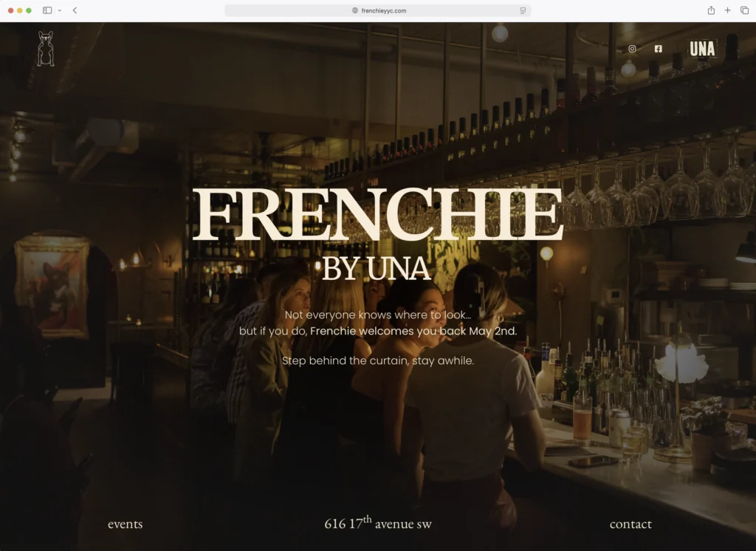Click the BY UNA subtitle text
The height and width of the screenshot is (551, 756).
tap(377, 269)
